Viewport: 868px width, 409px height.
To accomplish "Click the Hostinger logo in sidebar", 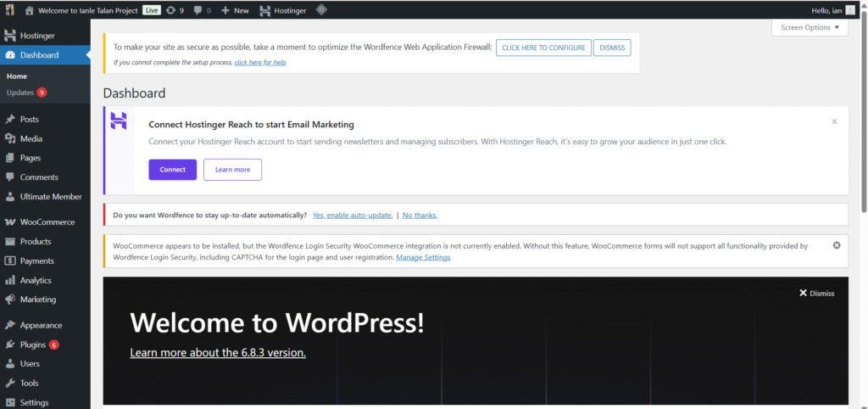I will [10, 36].
